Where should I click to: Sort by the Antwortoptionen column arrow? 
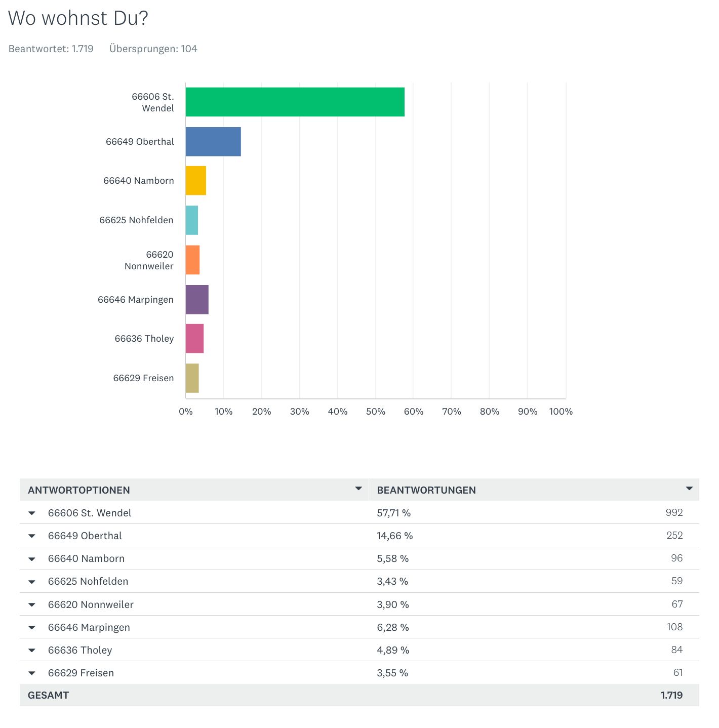[x=358, y=489]
